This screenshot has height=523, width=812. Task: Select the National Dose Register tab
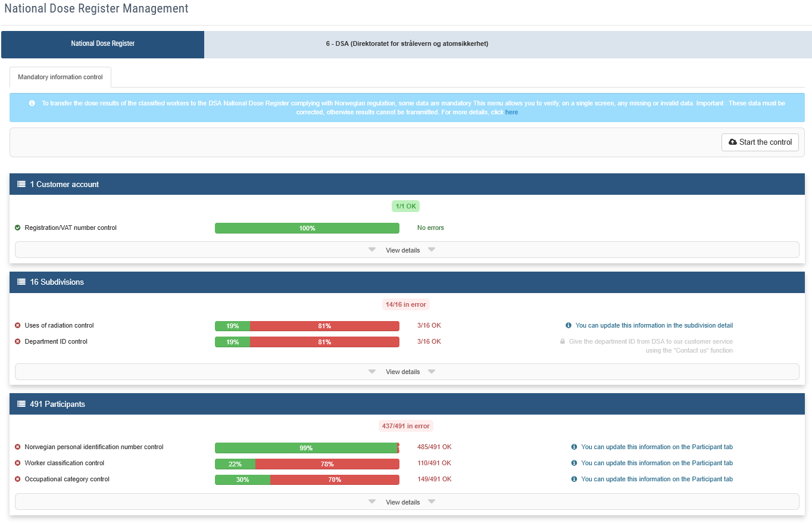tap(103, 45)
